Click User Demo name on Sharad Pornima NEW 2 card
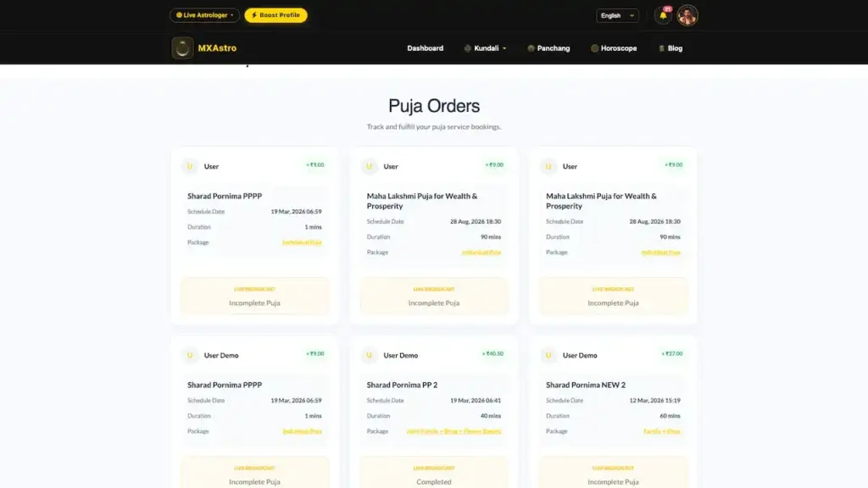Image resolution: width=868 pixels, height=488 pixels. tap(580, 355)
